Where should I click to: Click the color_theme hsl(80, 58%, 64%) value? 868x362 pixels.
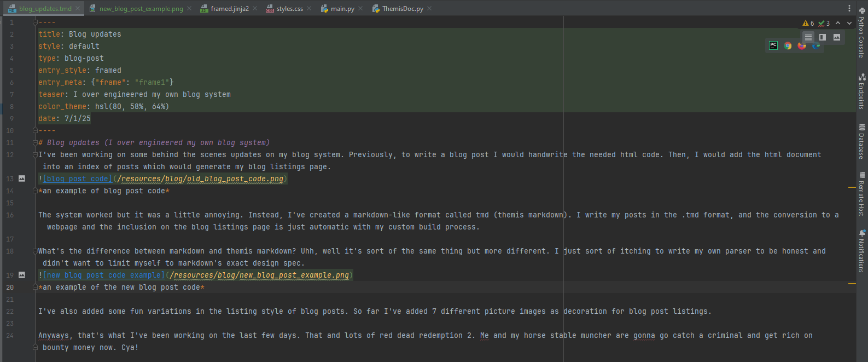132,106
